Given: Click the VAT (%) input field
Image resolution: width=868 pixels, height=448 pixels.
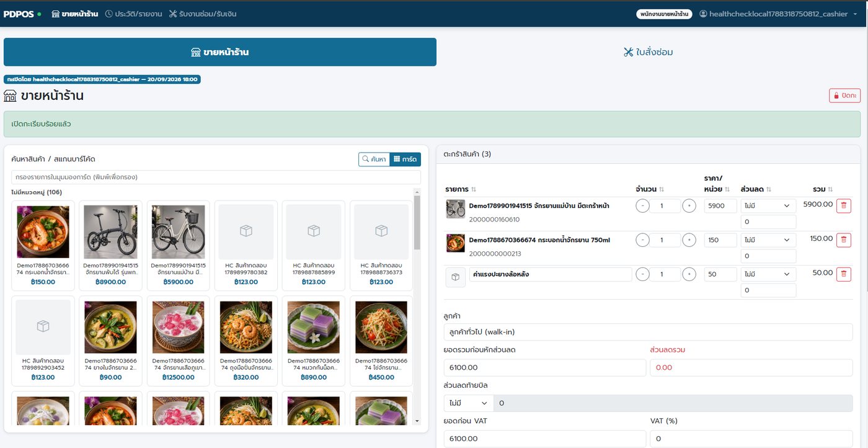Looking at the screenshot, I should tap(751, 439).
